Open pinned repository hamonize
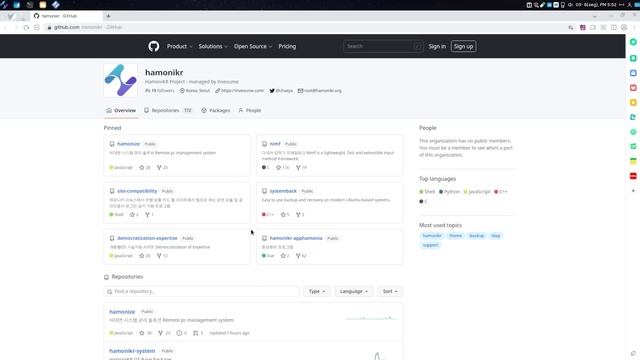Image resolution: width=640 pixels, height=360 pixels. 128,144
